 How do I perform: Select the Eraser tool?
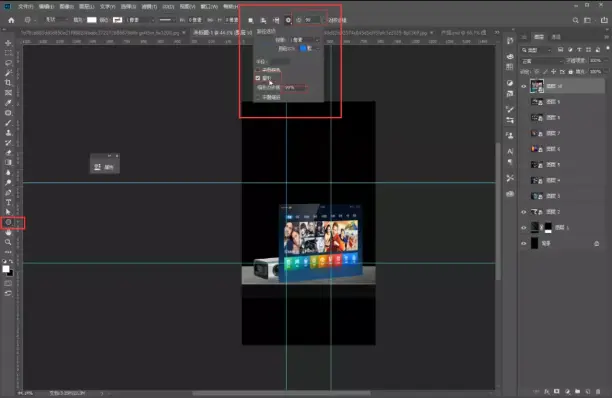[x=8, y=153]
